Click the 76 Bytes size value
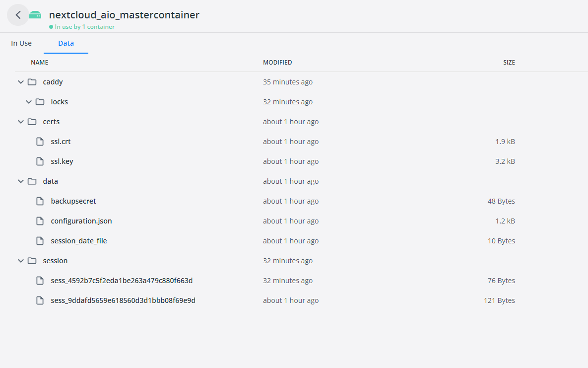The height and width of the screenshot is (368, 588). tap(501, 281)
